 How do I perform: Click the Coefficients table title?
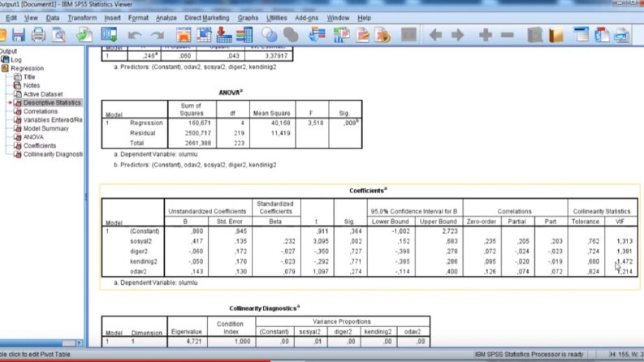click(x=368, y=191)
